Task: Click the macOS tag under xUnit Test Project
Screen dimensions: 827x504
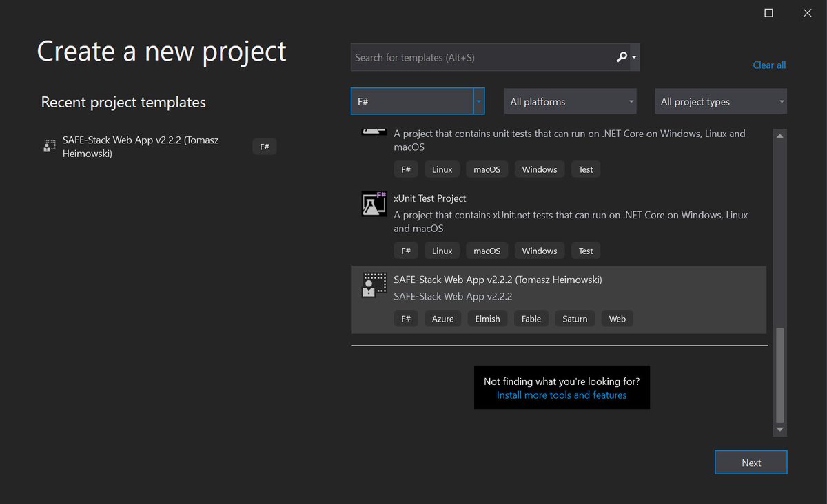Action: point(487,251)
